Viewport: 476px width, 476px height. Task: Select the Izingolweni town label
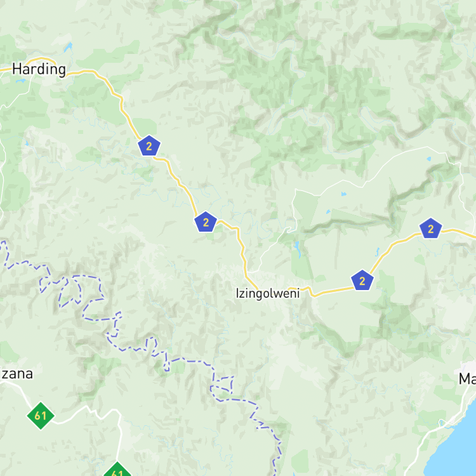268,293
